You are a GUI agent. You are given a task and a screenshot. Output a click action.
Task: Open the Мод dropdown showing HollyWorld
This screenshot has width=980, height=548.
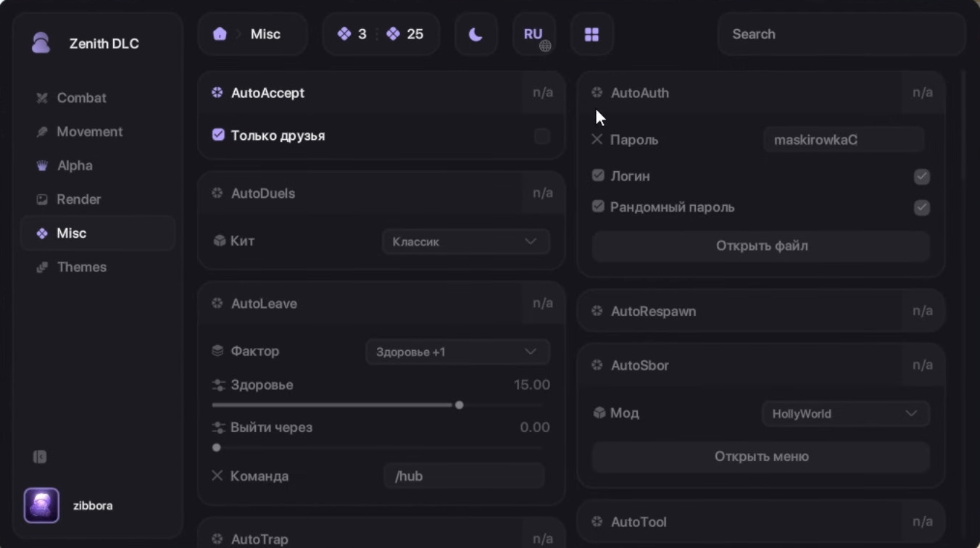click(x=845, y=414)
